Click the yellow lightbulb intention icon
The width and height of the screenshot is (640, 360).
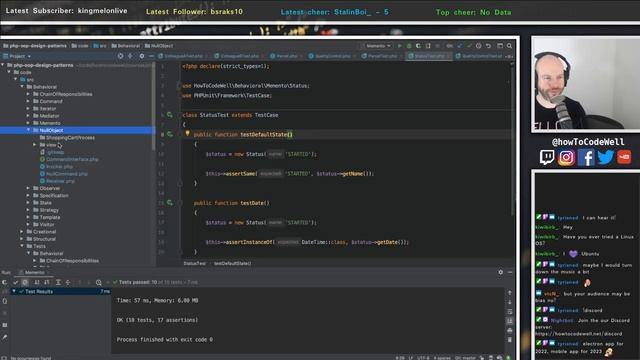[x=187, y=133]
